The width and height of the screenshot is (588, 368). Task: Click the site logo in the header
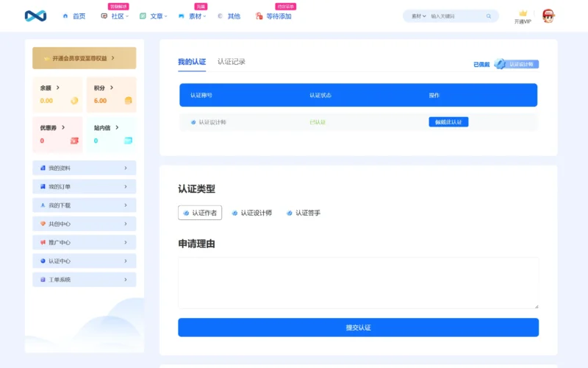tap(35, 15)
